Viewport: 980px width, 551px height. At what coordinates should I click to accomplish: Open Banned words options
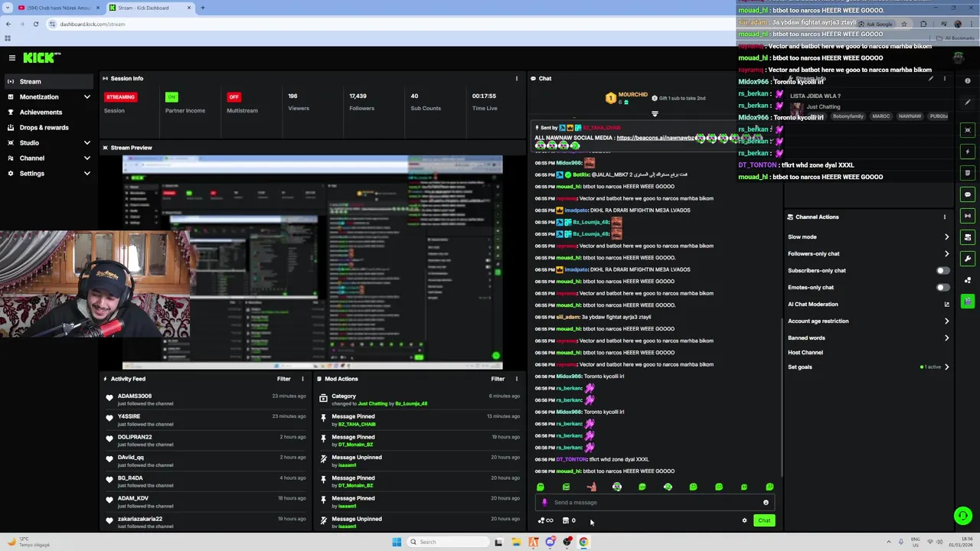click(946, 337)
